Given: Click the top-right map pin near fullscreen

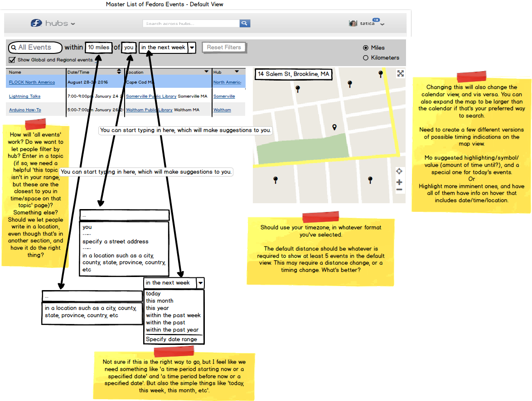Looking at the screenshot, I should 381,74.
